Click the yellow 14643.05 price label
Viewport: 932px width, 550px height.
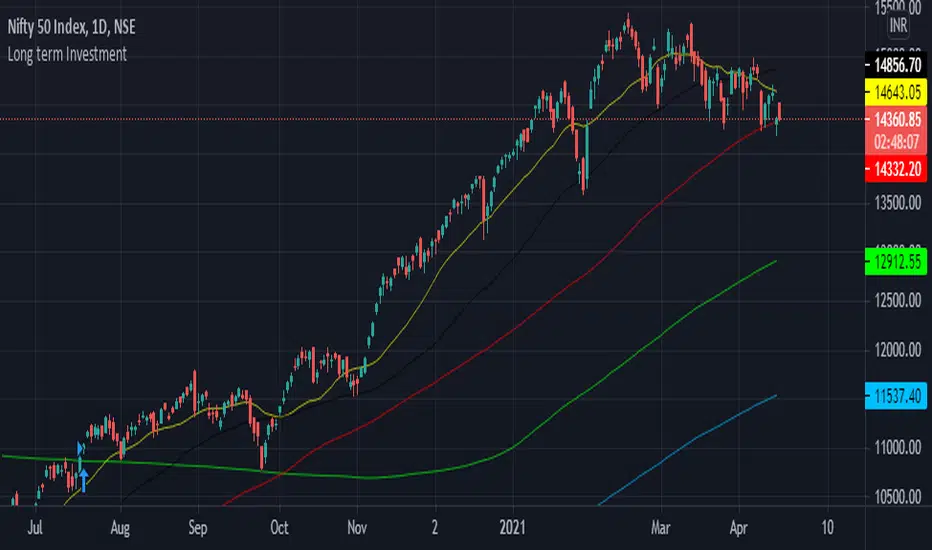point(896,92)
